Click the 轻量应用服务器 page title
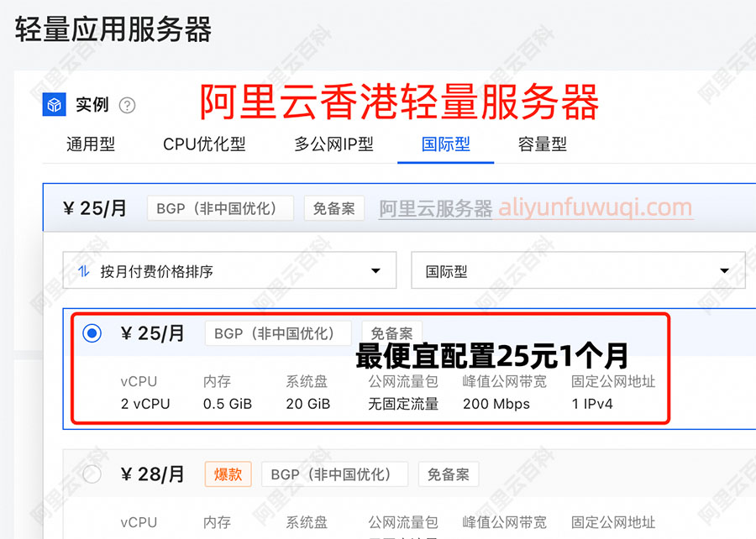 click(113, 29)
